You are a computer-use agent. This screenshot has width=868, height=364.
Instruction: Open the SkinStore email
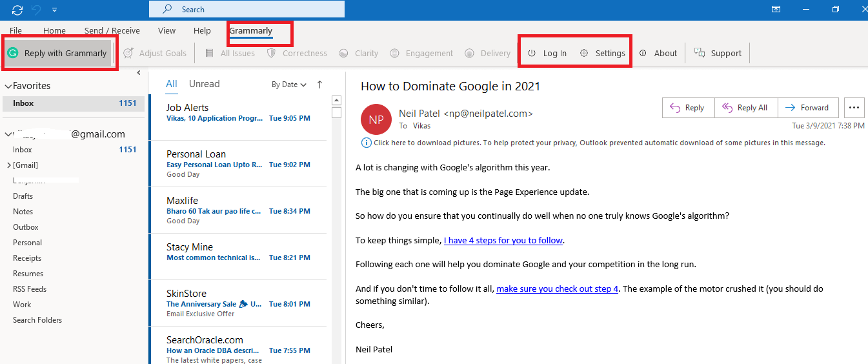pyautogui.click(x=238, y=303)
